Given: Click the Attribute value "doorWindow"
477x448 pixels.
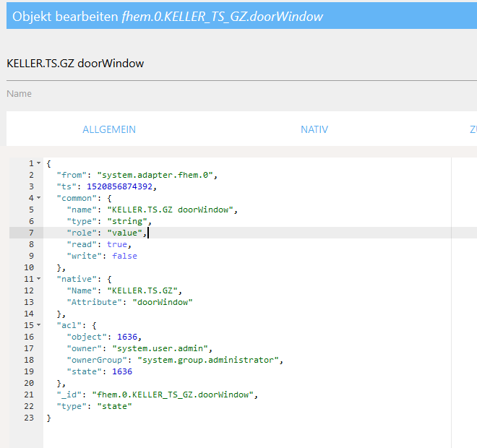Looking at the screenshot, I should [163, 302].
